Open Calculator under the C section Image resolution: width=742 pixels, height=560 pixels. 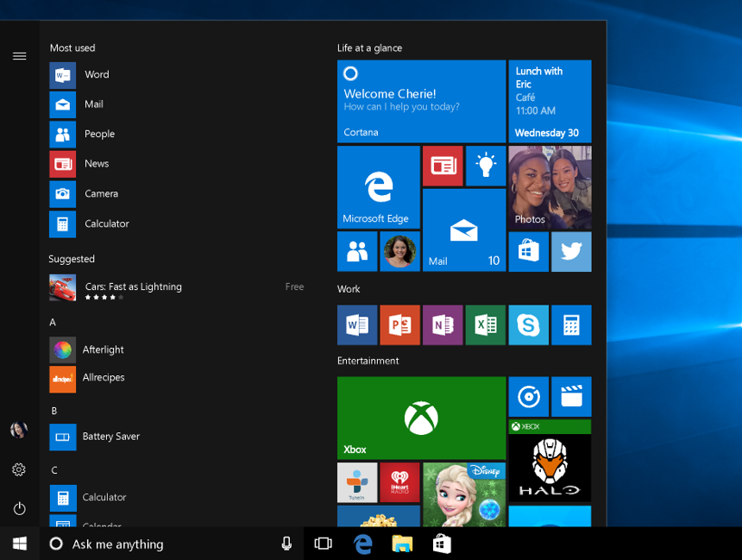click(176, 498)
